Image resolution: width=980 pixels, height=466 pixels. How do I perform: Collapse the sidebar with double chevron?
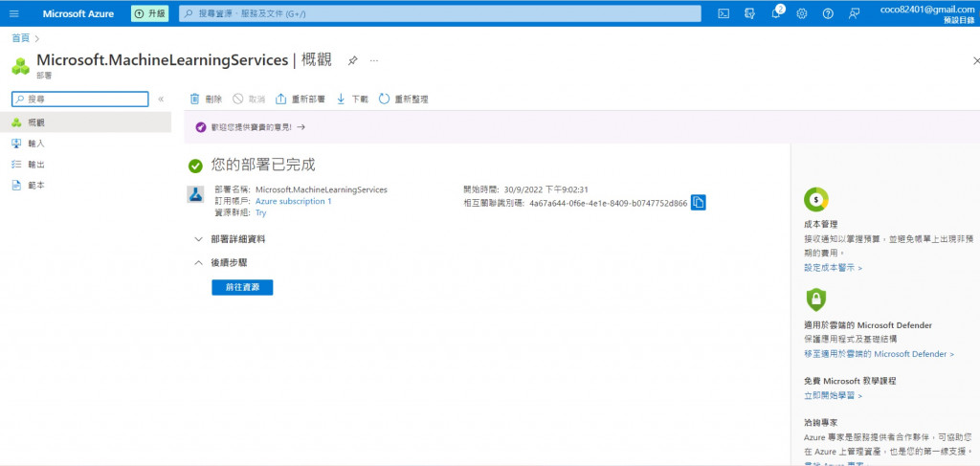[161, 99]
